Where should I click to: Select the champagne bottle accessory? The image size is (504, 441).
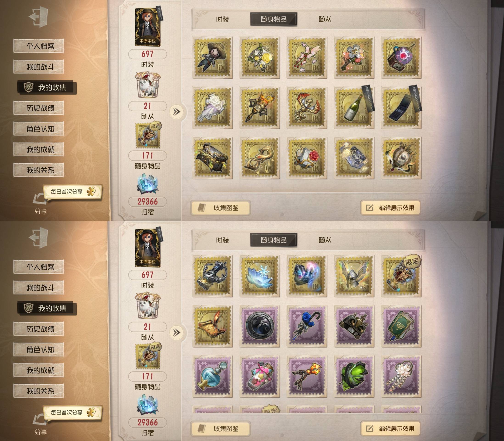point(354,108)
